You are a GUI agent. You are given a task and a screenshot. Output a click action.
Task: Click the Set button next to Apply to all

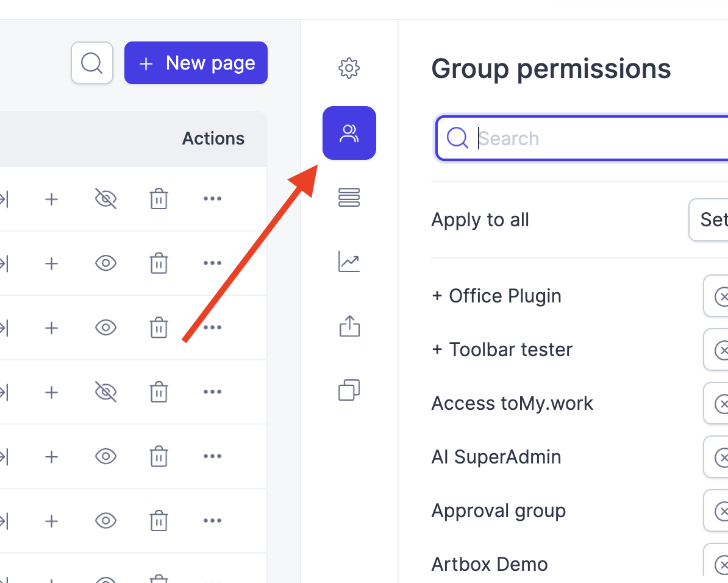click(x=713, y=220)
